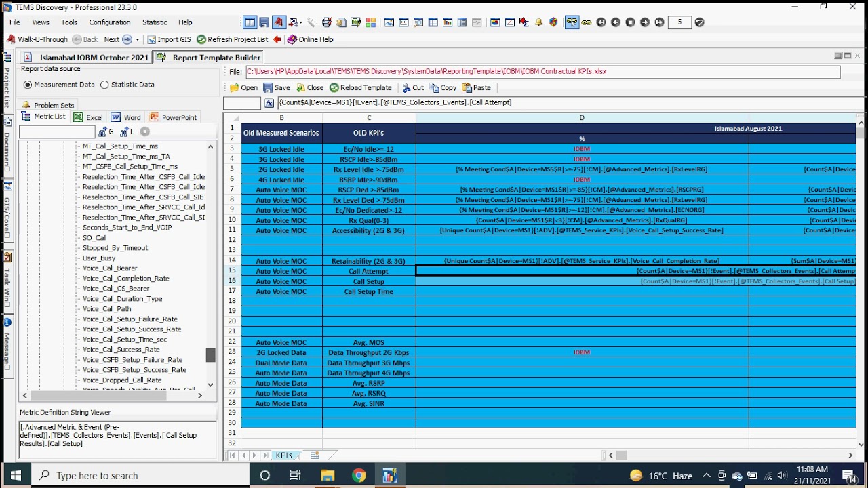The height and width of the screenshot is (488, 868).
Task: Open the Statistic menu
Action: click(155, 22)
